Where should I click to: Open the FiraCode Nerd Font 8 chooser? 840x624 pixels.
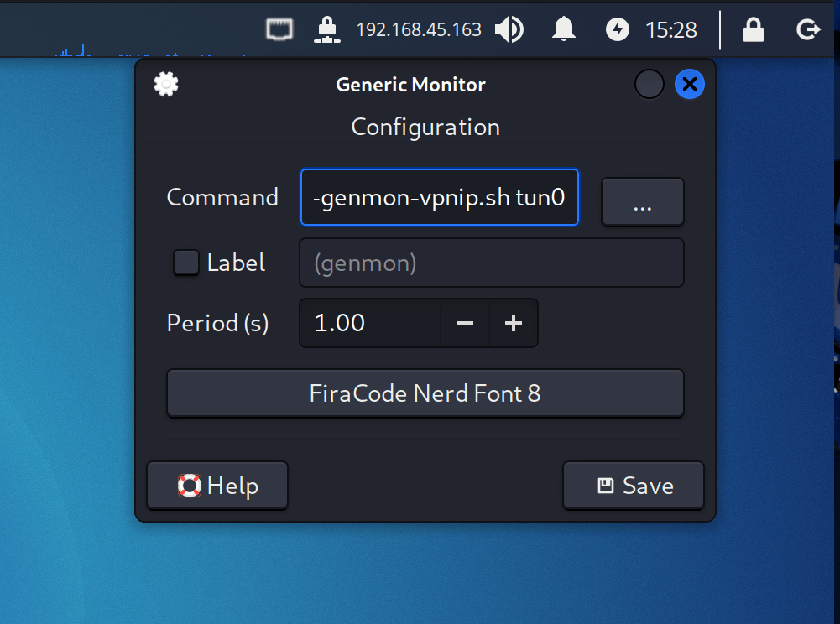(425, 393)
